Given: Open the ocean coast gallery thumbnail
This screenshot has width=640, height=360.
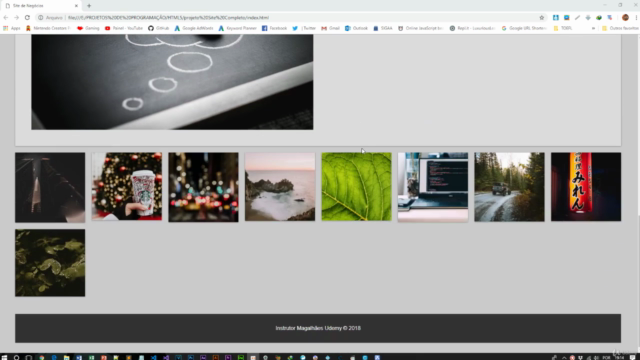Looking at the screenshot, I should click(280, 187).
